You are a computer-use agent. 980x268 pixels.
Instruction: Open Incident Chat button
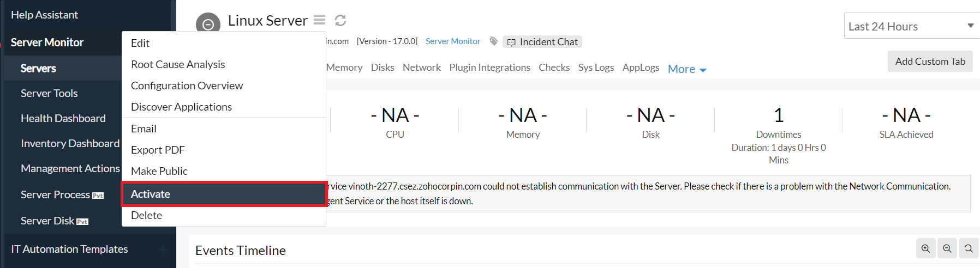coord(542,42)
